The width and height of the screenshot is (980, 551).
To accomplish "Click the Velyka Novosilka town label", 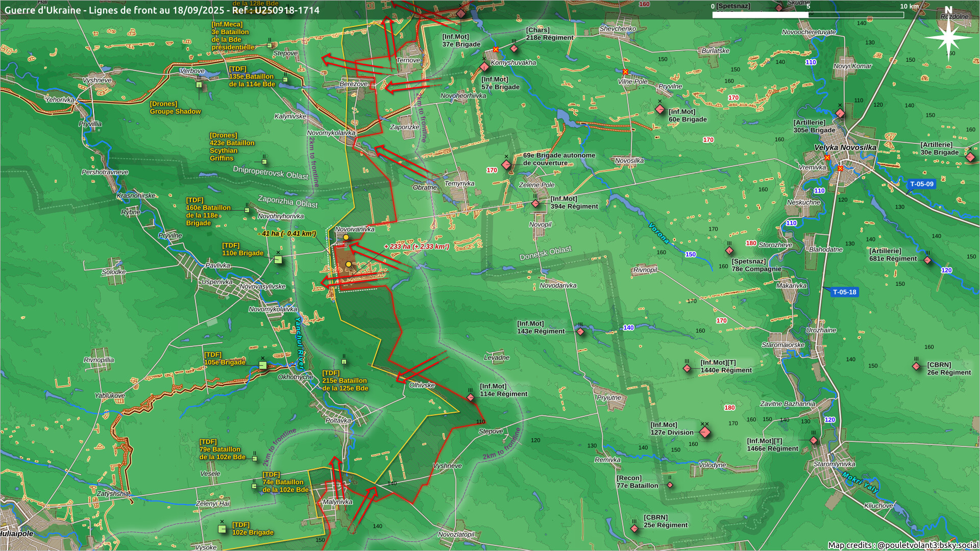I will 845,147.
